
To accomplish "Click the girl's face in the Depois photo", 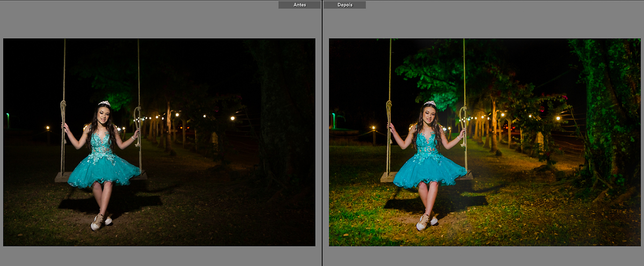I will pyautogui.click(x=429, y=115).
